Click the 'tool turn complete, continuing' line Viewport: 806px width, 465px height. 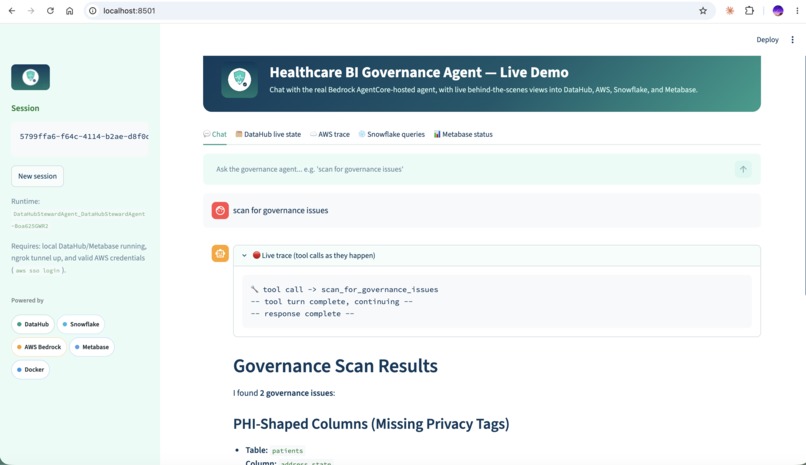pos(332,302)
